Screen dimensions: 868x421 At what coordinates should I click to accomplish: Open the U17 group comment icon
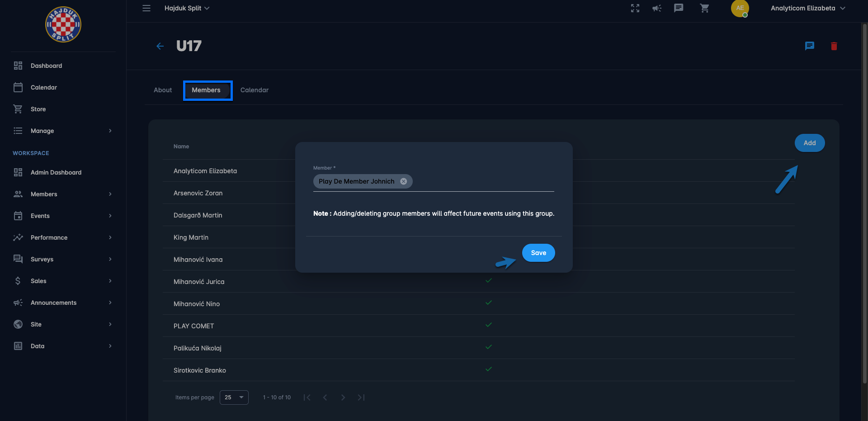pos(809,46)
